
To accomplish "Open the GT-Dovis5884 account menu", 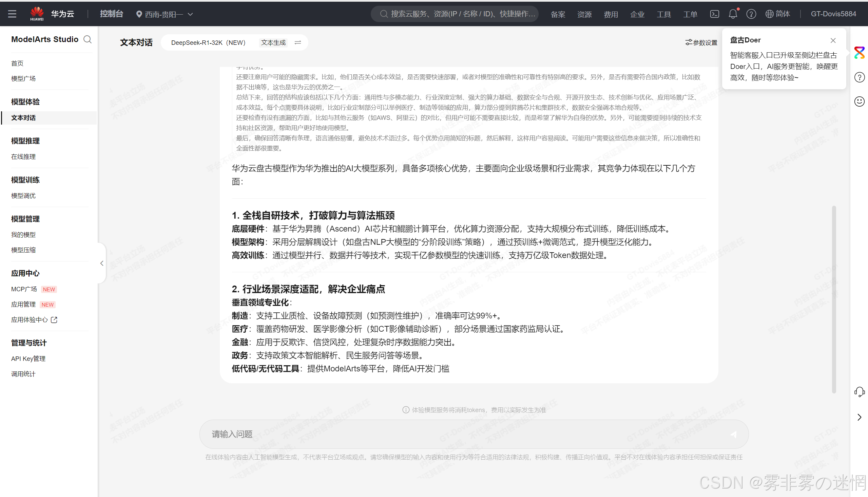I will pyautogui.click(x=833, y=14).
